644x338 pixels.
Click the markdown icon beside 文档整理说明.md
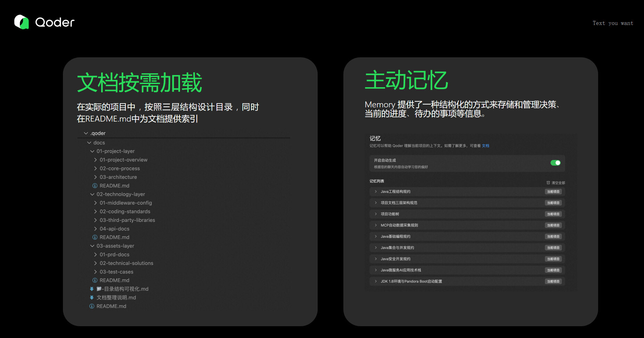pyautogui.click(x=92, y=297)
